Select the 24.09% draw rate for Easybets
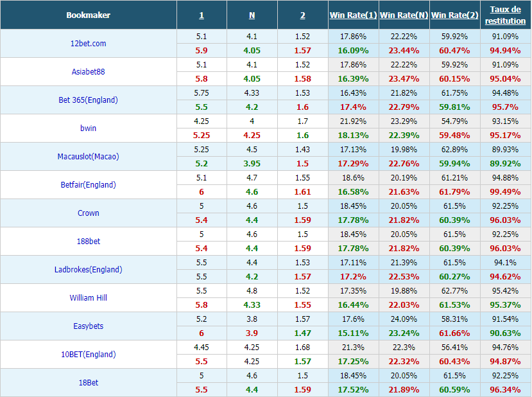Image resolution: width=532 pixels, height=397 pixels. [x=404, y=319]
